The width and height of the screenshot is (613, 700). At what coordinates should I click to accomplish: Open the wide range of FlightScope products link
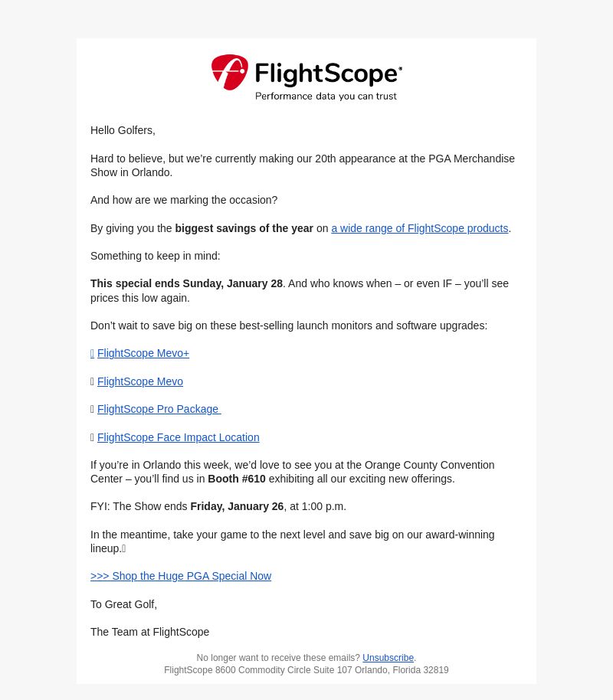[x=420, y=228]
